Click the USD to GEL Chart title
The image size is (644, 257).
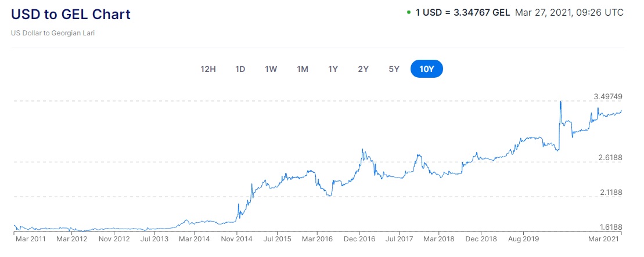71,14
